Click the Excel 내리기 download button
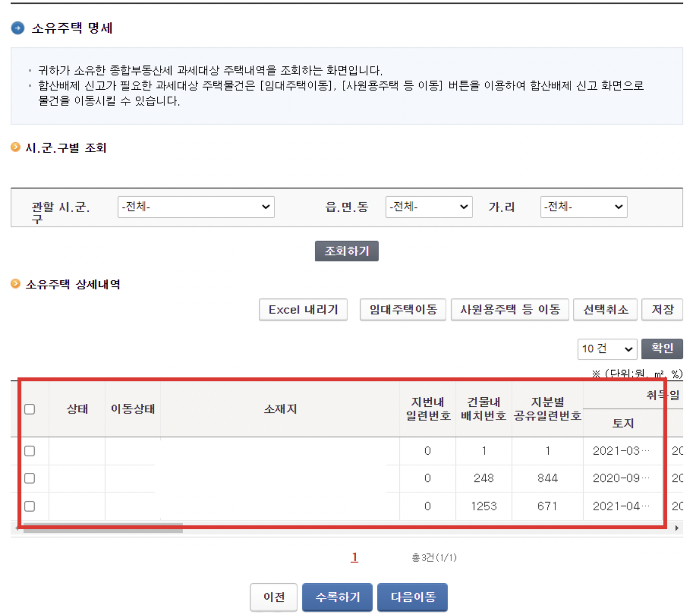 tap(303, 310)
